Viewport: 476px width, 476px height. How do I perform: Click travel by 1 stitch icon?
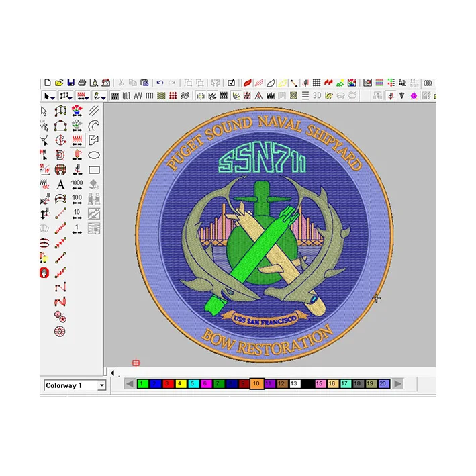pos(77,228)
